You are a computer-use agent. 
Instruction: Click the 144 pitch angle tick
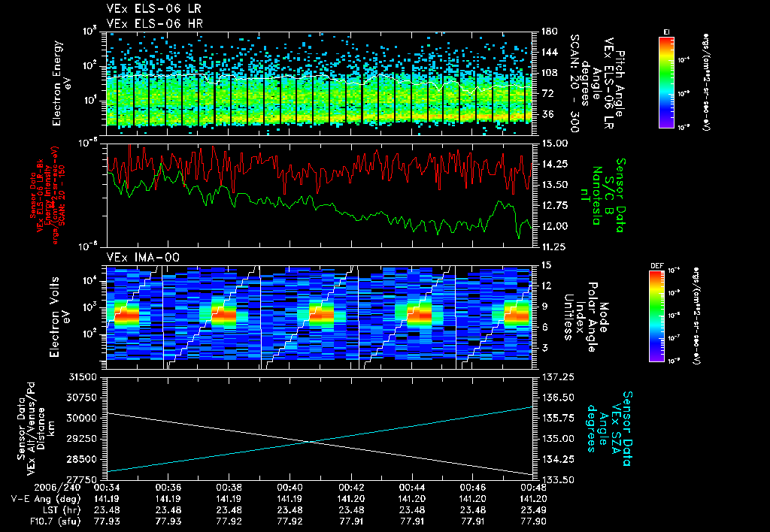[x=550, y=52]
